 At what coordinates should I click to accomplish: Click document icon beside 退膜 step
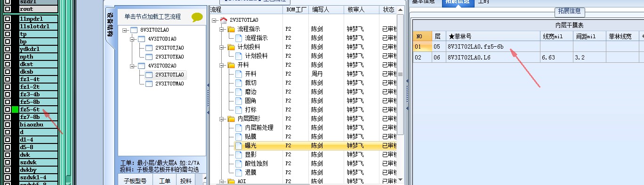click(x=238, y=173)
